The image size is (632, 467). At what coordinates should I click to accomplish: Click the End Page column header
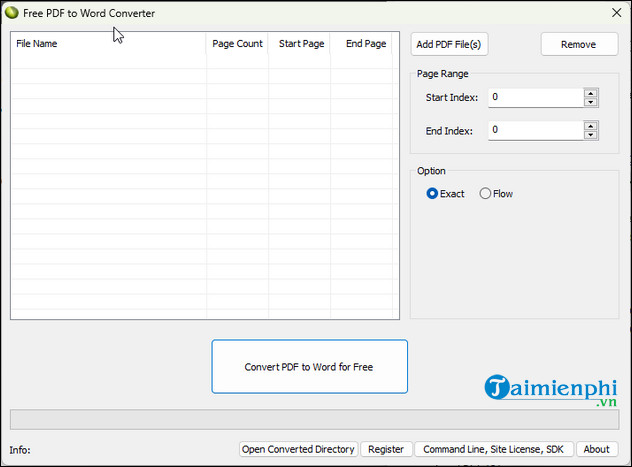(x=362, y=44)
